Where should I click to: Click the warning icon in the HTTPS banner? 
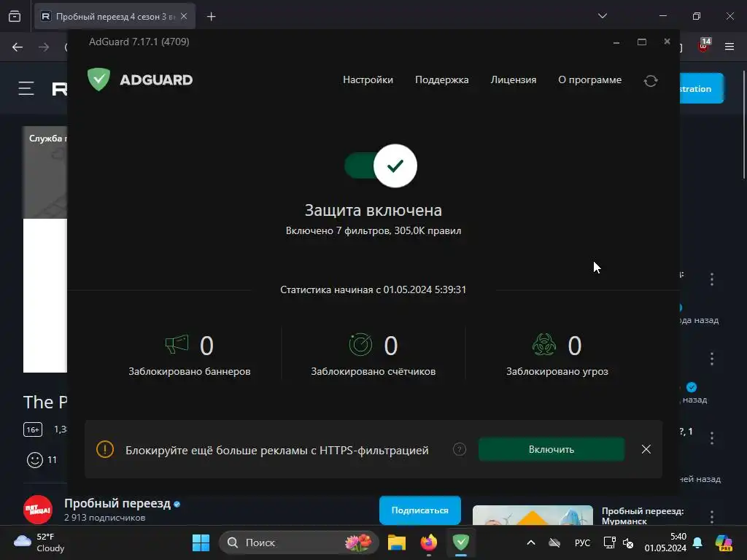105,449
